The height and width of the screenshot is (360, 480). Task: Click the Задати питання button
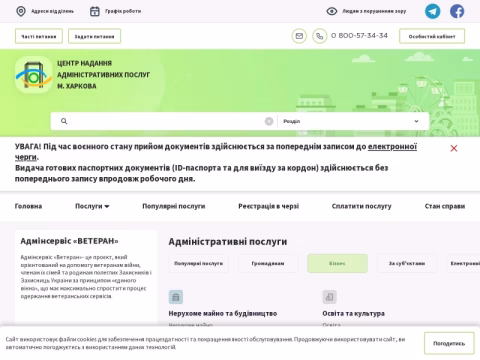(x=94, y=36)
